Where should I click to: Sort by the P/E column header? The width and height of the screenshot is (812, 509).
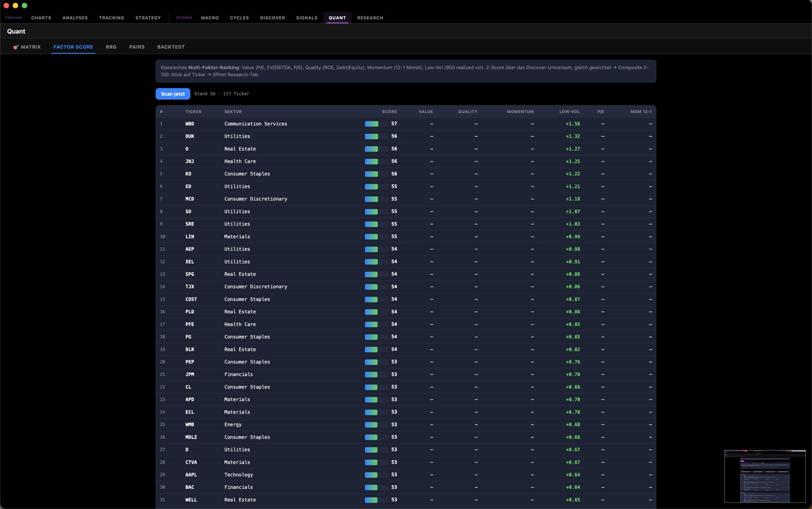tap(601, 112)
